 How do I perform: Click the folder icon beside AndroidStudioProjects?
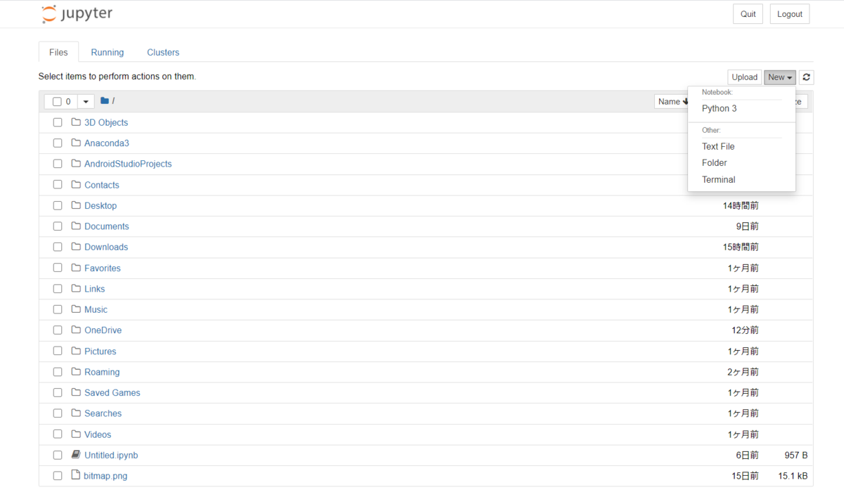tap(76, 164)
